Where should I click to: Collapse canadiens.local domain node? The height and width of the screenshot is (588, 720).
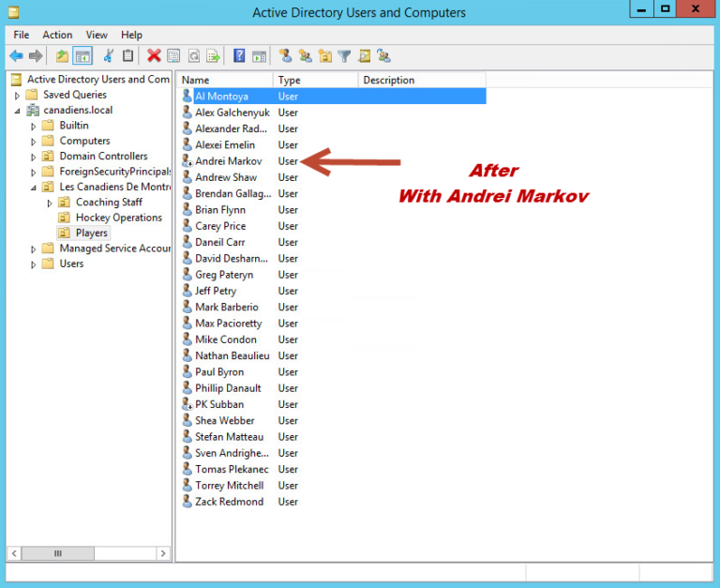click(17, 112)
